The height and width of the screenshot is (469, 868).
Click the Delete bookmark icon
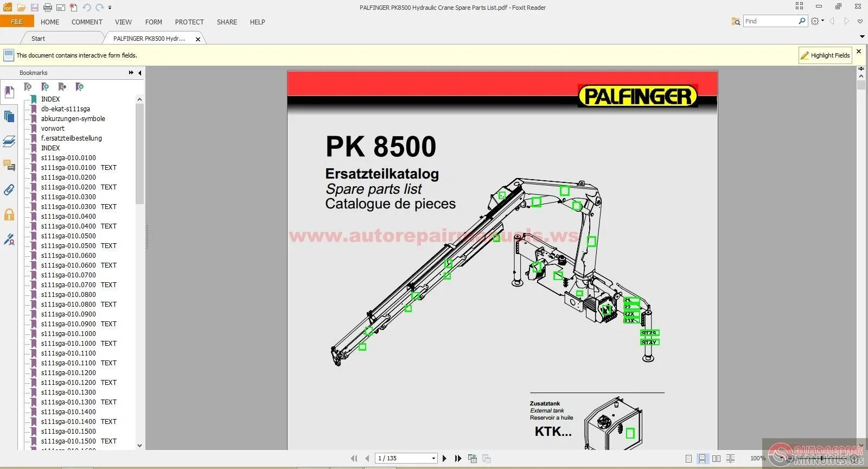28,87
